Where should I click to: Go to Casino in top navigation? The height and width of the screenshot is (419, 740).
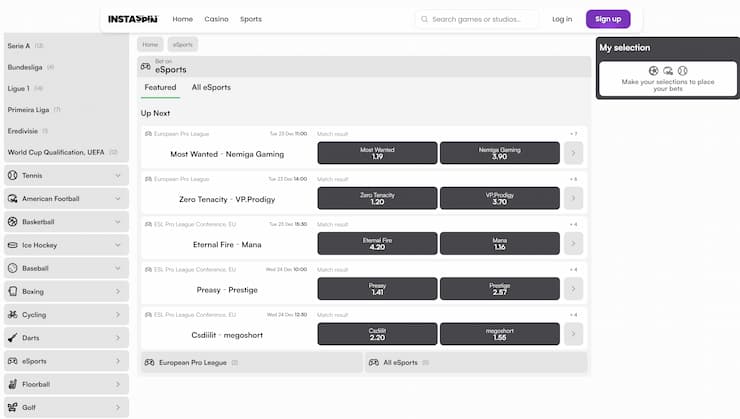216,19
